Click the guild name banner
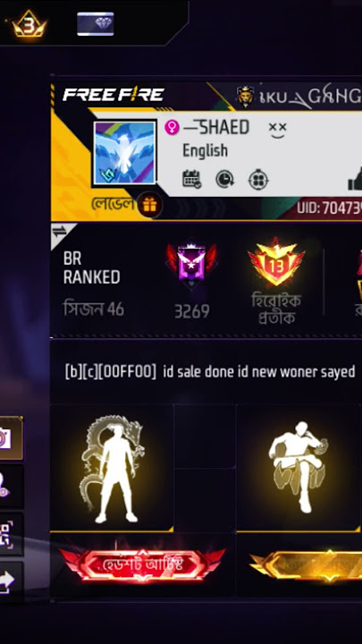The image size is (362, 644). (x=299, y=97)
